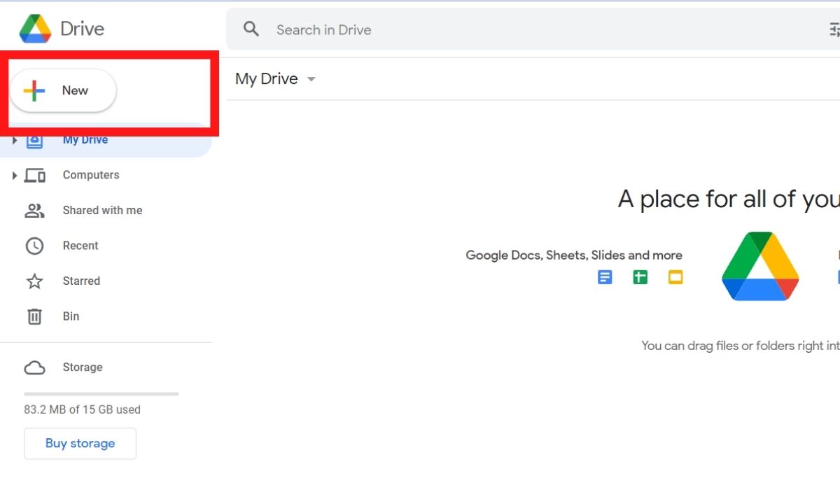Go to the Recent files section
840x504 pixels.
point(80,246)
